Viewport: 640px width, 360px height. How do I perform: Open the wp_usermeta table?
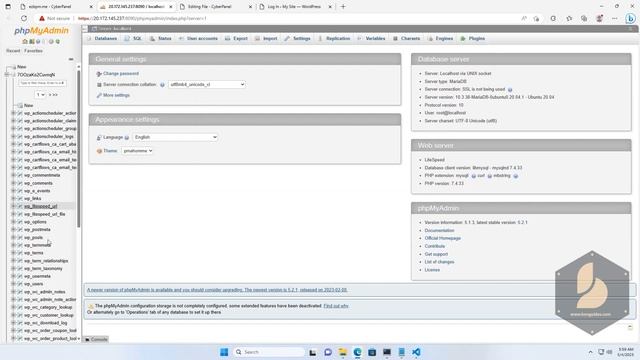click(37, 276)
